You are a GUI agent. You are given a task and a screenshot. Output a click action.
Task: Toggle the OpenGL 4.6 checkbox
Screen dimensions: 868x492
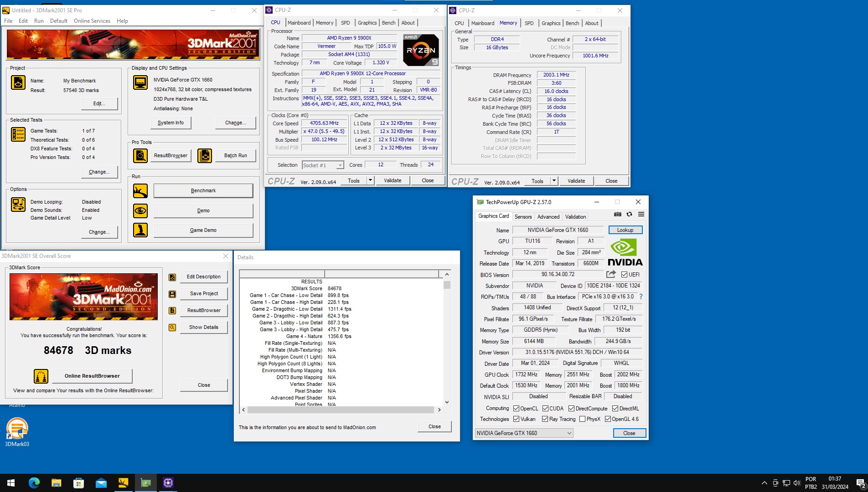point(608,419)
